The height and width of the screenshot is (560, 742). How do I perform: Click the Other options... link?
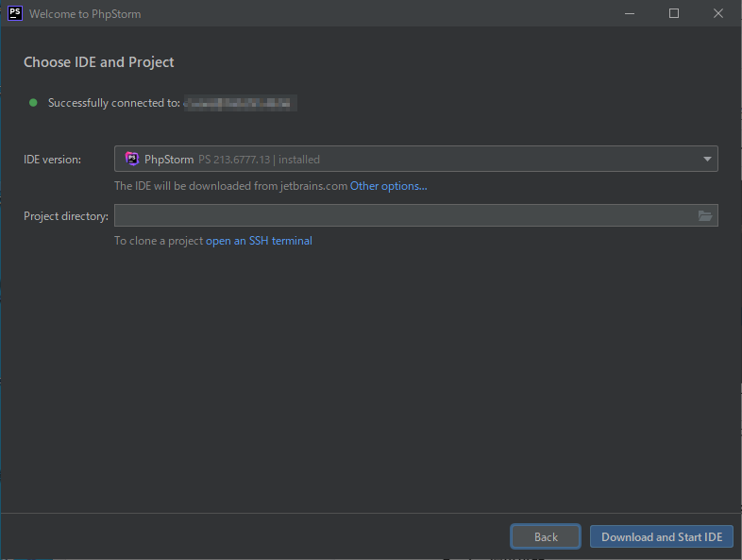[388, 186]
